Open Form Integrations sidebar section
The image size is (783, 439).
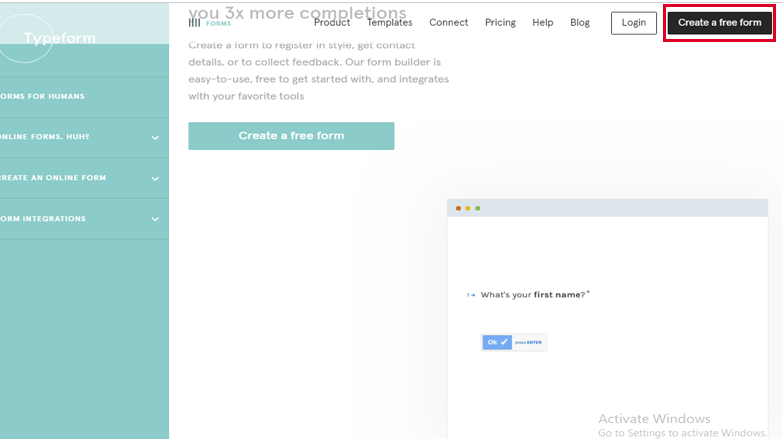[x=84, y=219]
